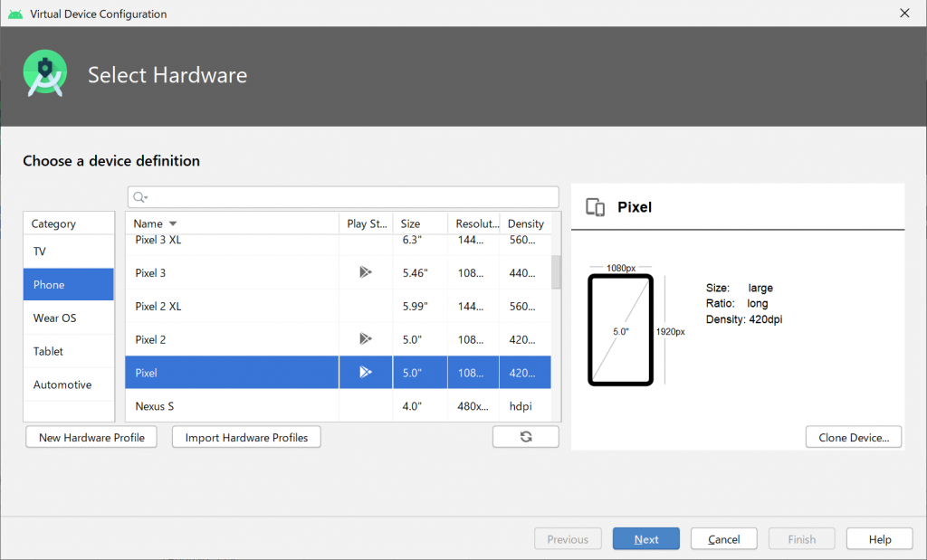Click the device icon beside Pixel title
The width and height of the screenshot is (927, 560).
[x=596, y=207]
